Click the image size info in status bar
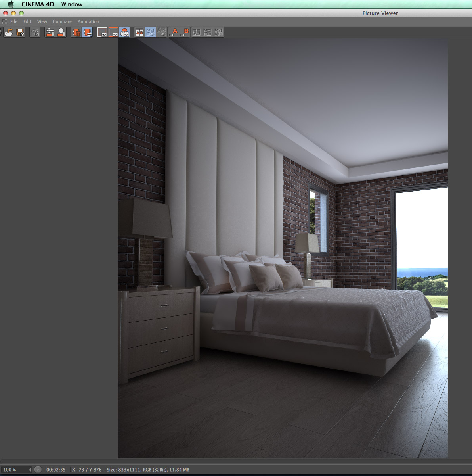 tap(130, 470)
